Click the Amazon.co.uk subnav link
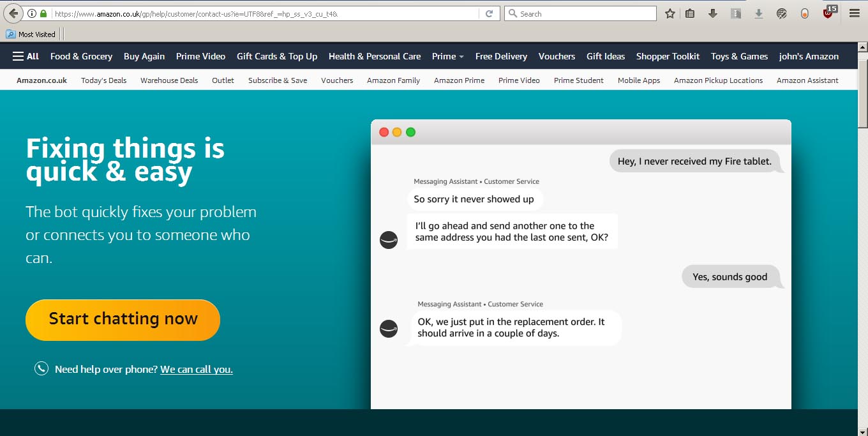 41,80
